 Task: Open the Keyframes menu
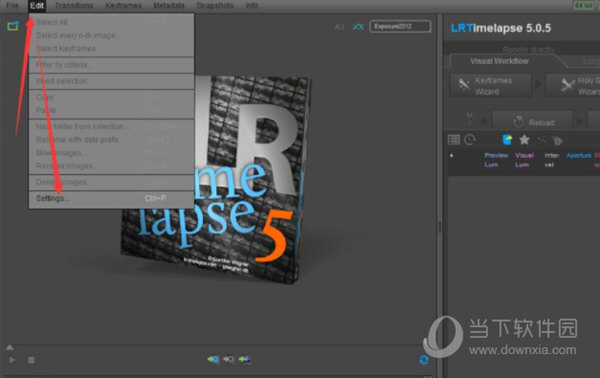click(123, 5)
